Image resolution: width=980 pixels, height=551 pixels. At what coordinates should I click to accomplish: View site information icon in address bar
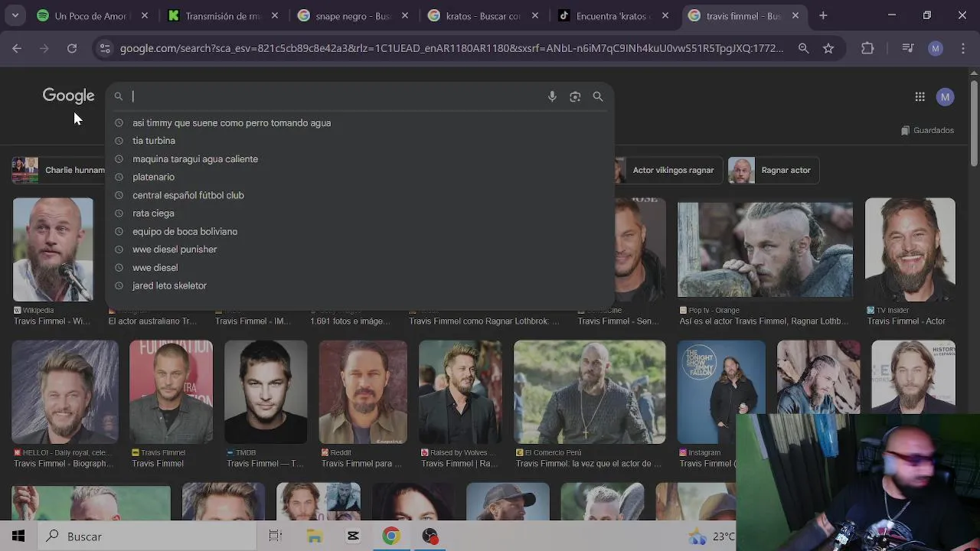click(x=105, y=48)
